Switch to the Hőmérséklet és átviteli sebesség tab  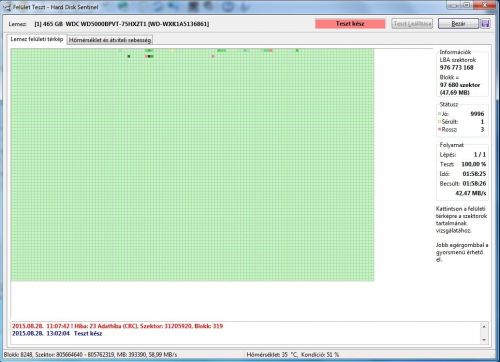[x=110, y=40]
